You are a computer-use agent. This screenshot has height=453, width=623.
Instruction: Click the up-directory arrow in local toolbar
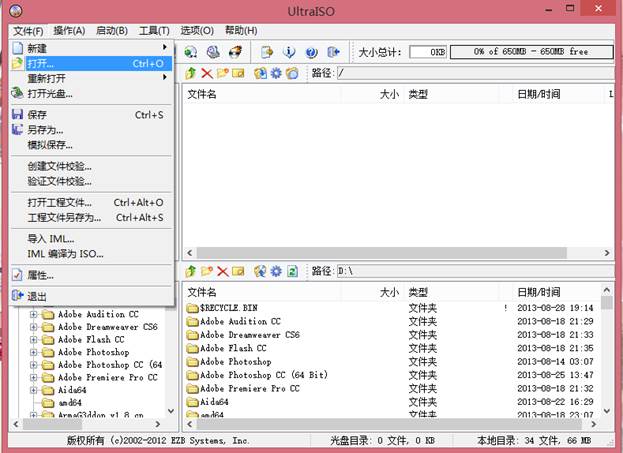pyautogui.click(x=190, y=271)
